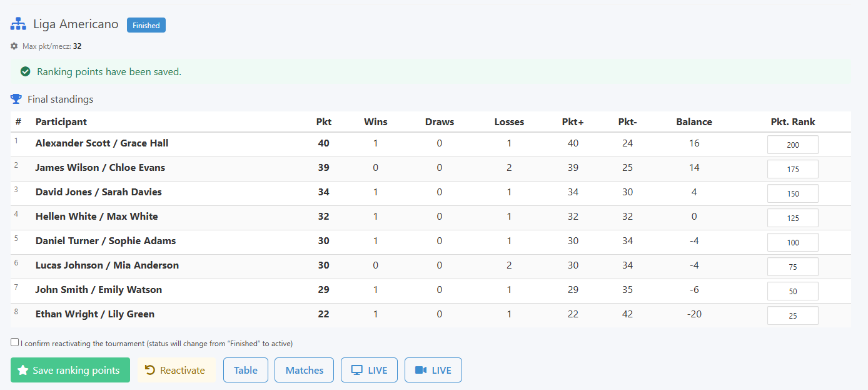The image size is (868, 390).
Task: Click the Liga Americano tournament title
Action: (76, 24)
